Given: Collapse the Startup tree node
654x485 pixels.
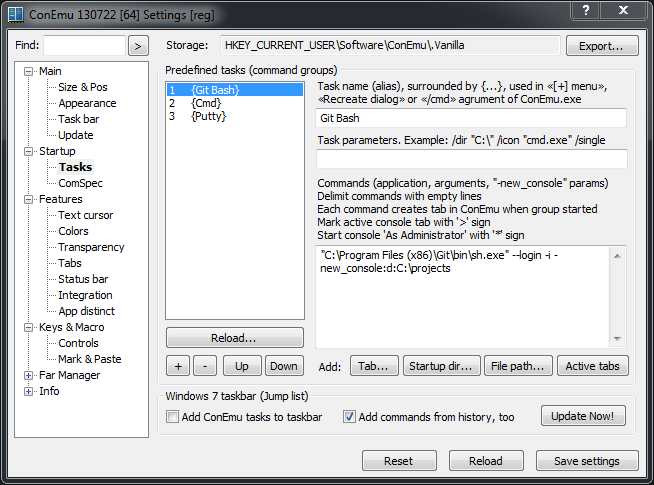Looking at the screenshot, I should [28, 151].
